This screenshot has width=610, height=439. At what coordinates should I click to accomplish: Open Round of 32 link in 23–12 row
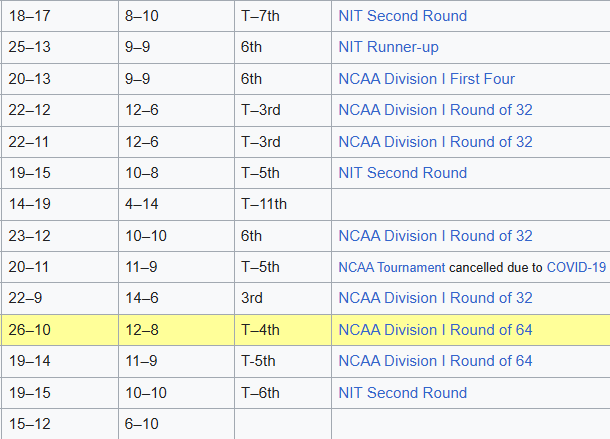(x=435, y=236)
